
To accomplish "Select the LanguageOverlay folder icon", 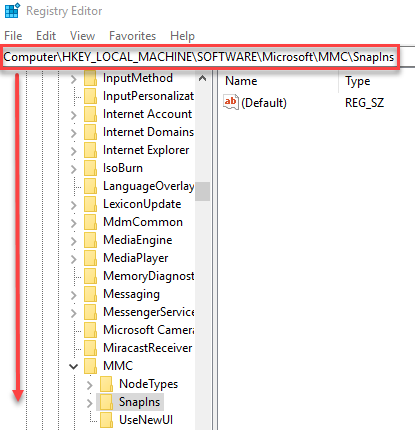I will pyautogui.click(x=90, y=186).
